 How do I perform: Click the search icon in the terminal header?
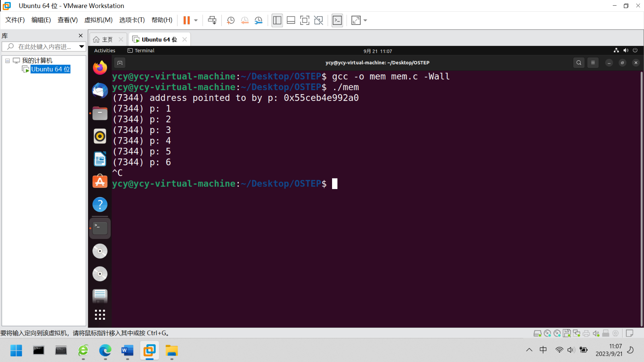[578, 63]
